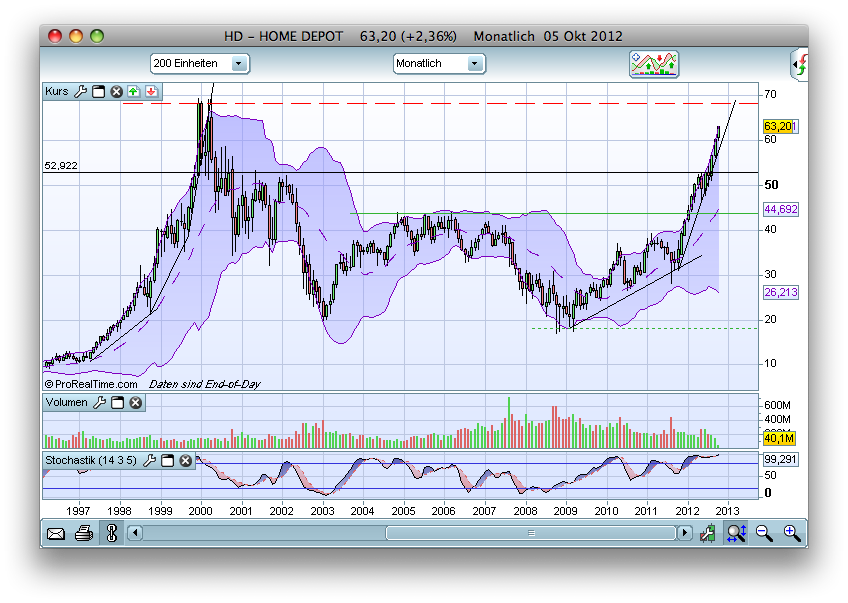Click the scrollbar left arrow

coord(135,533)
